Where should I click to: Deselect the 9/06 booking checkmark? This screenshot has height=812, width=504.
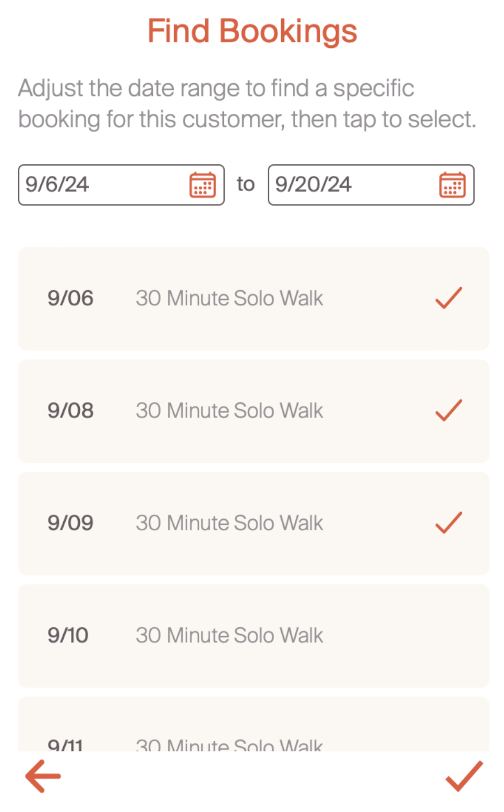click(449, 298)
